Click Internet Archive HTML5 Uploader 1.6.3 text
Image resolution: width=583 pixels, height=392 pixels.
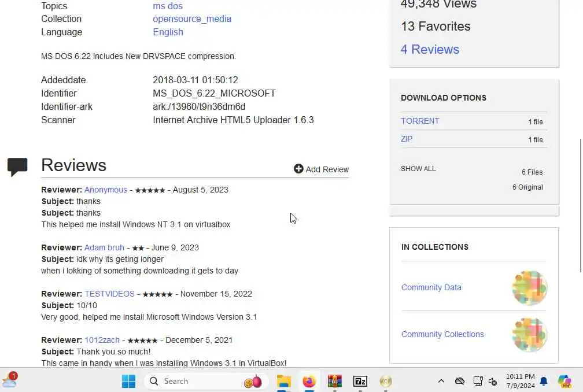tap(233, 120)
